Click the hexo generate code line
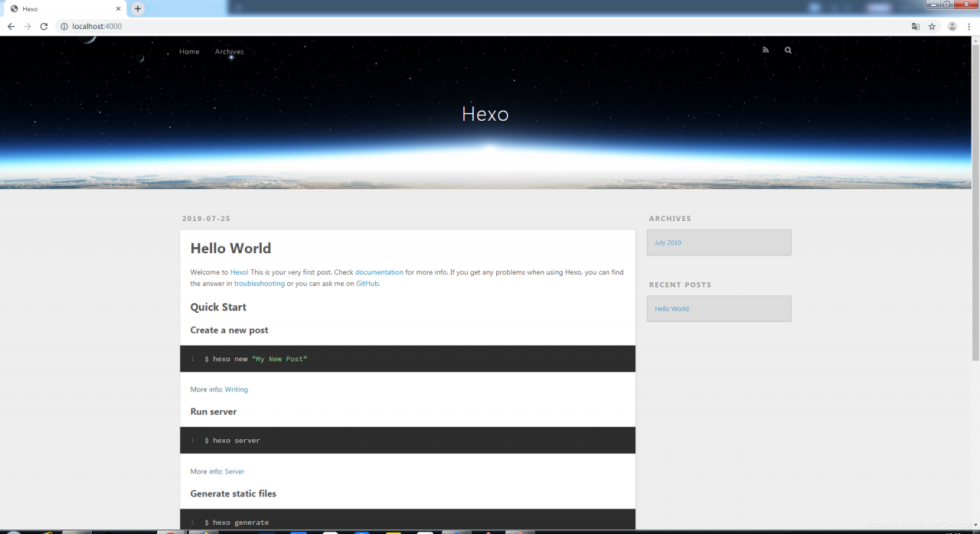Image resolution: width=980 pixels, height=534 pixels. (237, 523)
